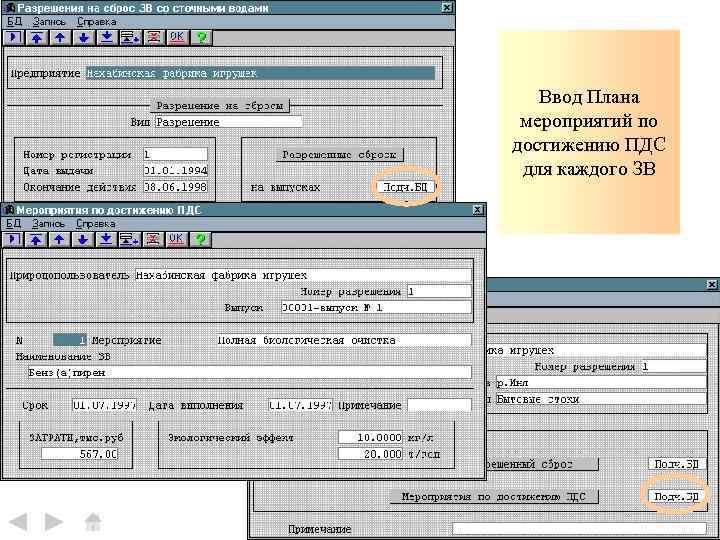Click the Разрешение на сбросы button

click(219, 106)
